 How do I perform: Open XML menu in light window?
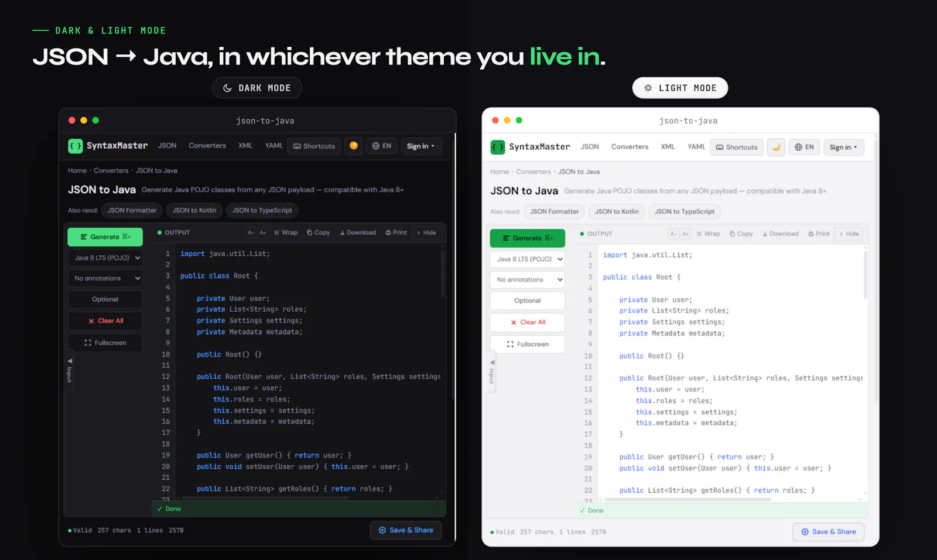tap(668, 147)
